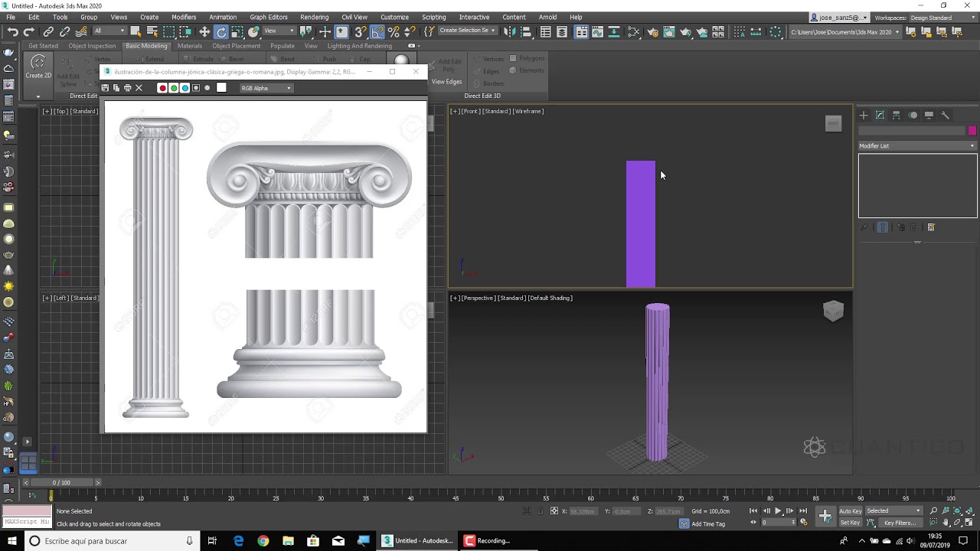Activate the Select and Link tool

[48, 31]
